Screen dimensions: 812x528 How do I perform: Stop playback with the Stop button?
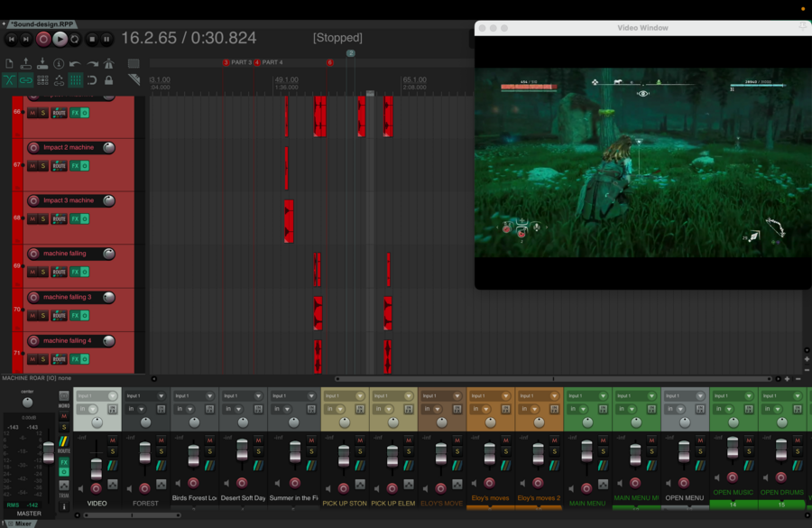coord(92,39)
